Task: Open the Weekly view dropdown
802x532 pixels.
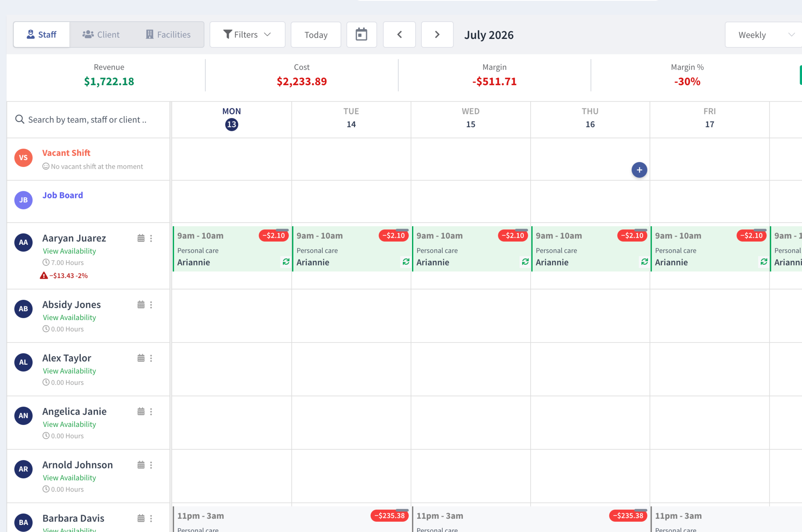Action: pyautogui.click(x=763, y=35)
